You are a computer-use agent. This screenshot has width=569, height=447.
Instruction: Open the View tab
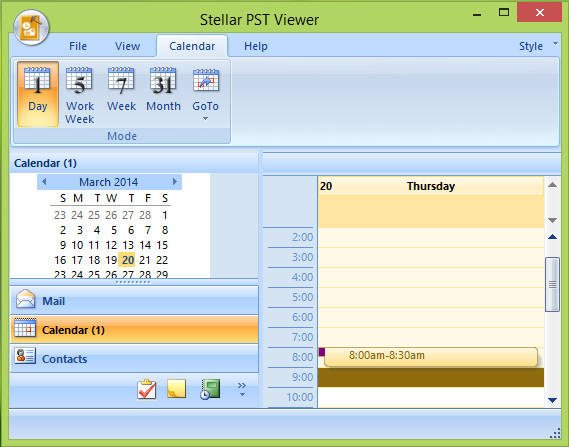click(127, 46)
